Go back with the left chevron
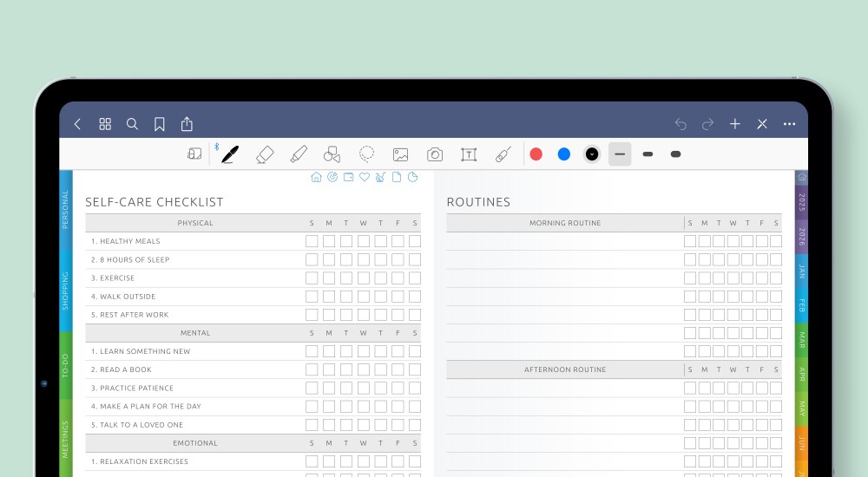 click(77, 124)
